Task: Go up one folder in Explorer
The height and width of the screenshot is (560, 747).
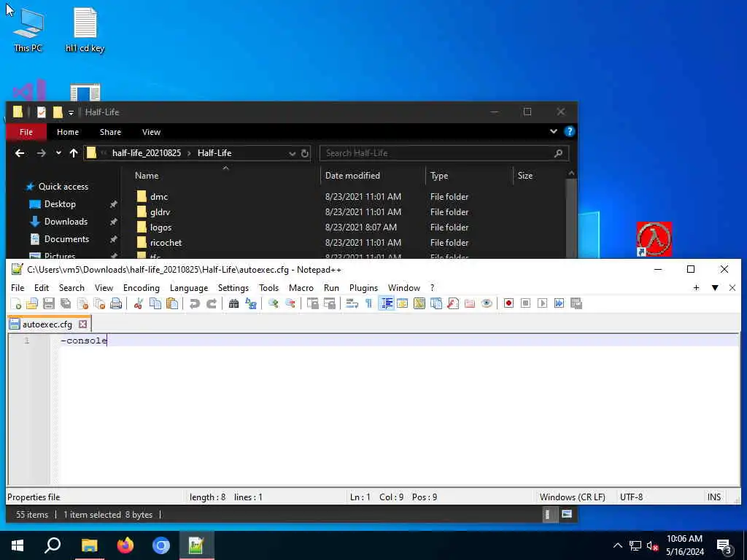Action: point(74,153)
